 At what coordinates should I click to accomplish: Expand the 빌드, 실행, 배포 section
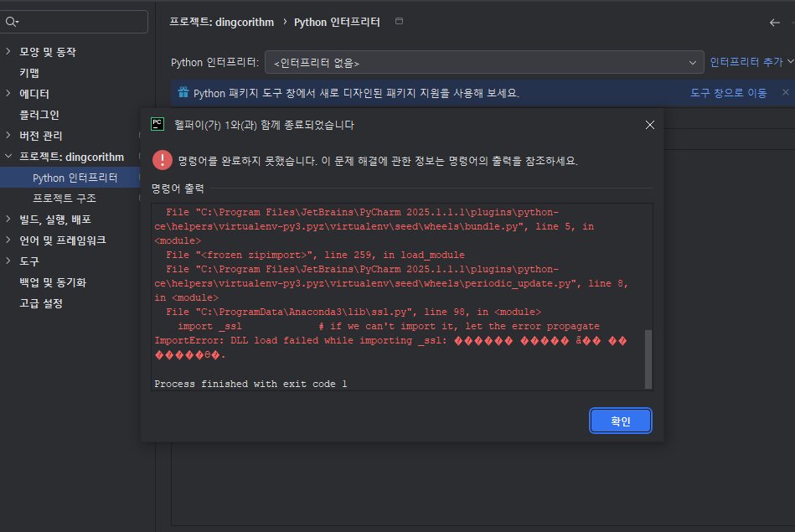[x=8, y=220]
